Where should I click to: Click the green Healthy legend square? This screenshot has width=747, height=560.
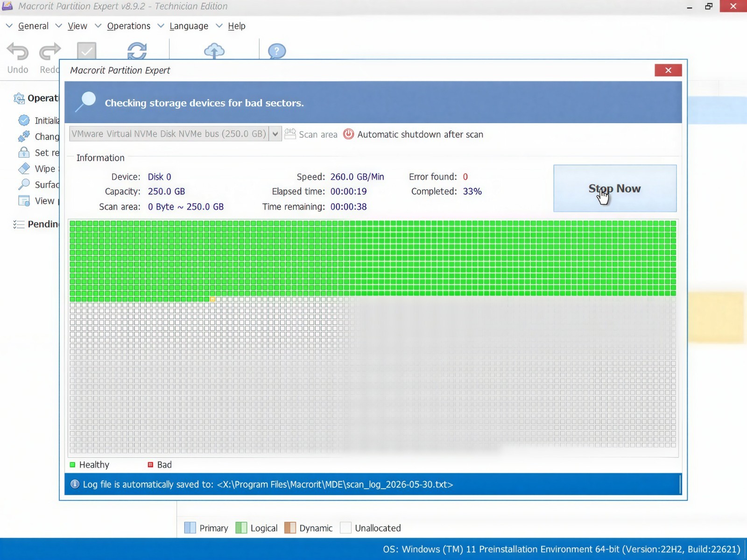coord(72,465)
